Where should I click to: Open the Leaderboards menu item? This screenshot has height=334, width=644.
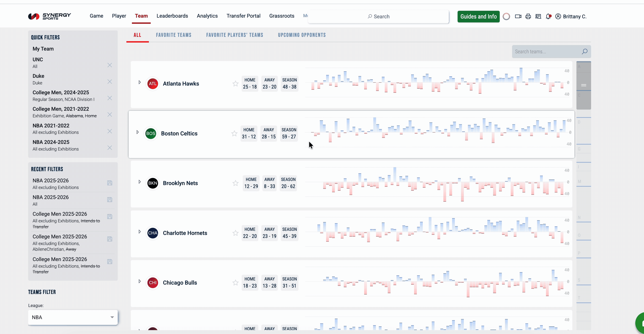pyautogui.click(x=172, y=16)
